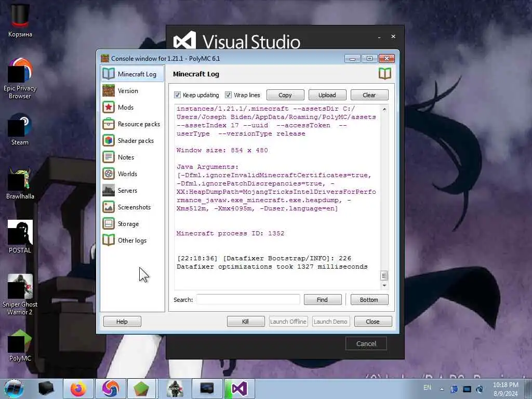
Task: Open the Recycle Bin desktop icon
Action: (20, 21)
